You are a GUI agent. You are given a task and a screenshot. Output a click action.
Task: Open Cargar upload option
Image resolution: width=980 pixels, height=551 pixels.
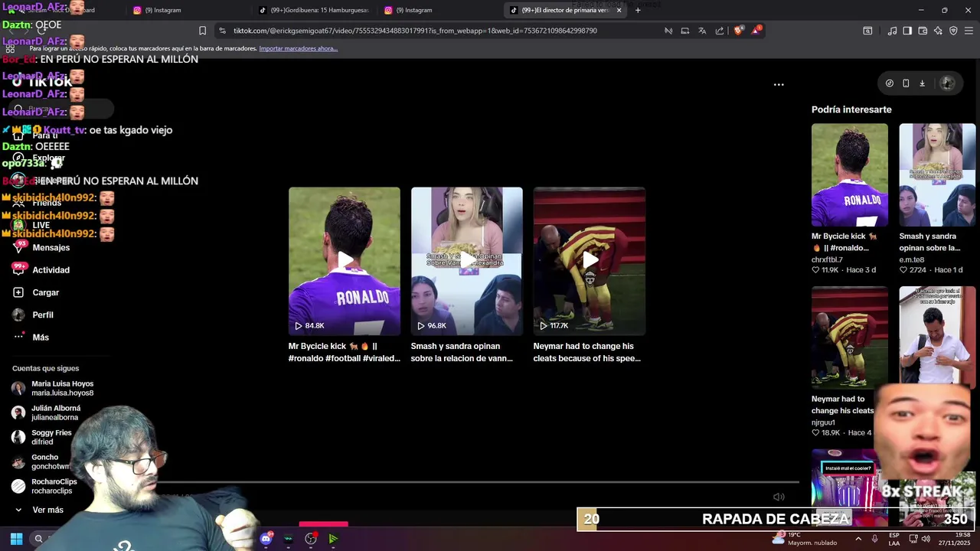click(x=46, y=292)
